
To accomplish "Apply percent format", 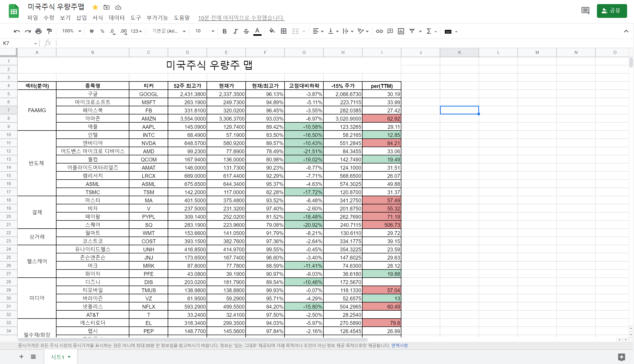I will pyautogui.click(x=102, y=31).
